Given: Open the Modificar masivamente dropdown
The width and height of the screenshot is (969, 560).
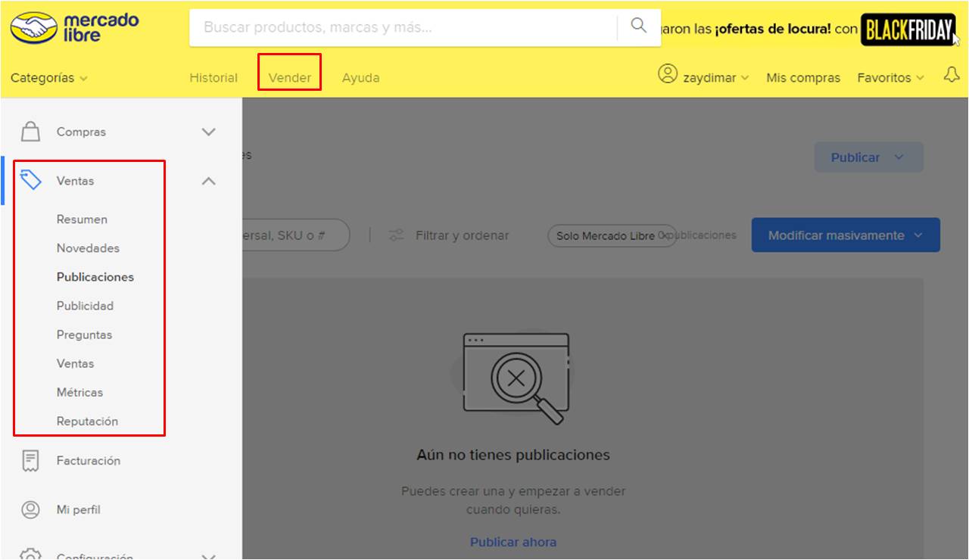Looking at the screenshot, I should [x=845, y=235].
